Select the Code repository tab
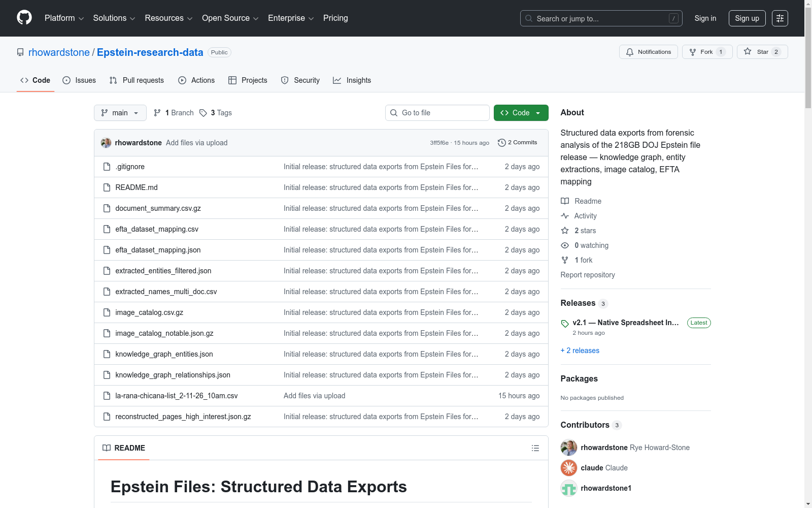 [36, 80]
